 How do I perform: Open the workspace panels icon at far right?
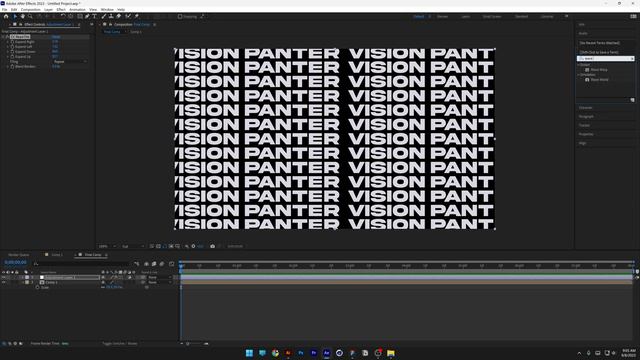pos(633,16)
